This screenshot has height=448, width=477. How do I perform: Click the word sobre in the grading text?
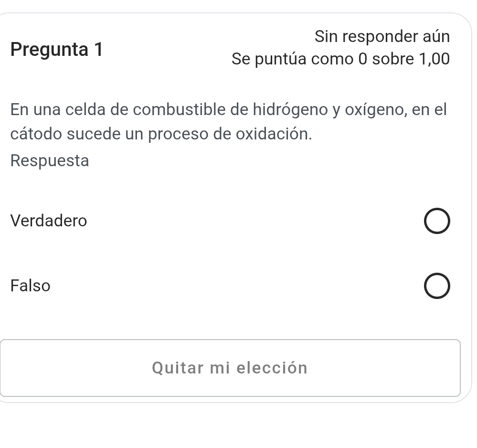point(392,59)
